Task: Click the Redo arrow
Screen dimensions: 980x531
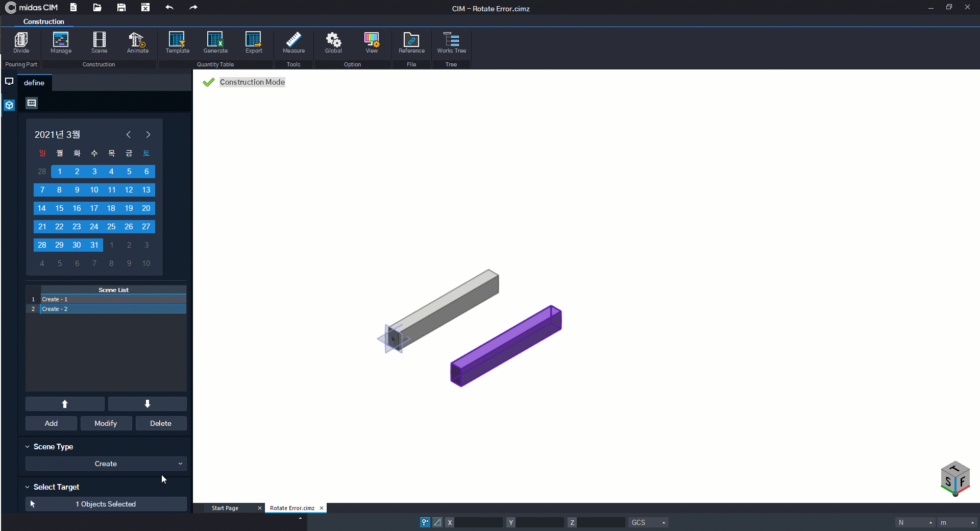Action: 193,7
